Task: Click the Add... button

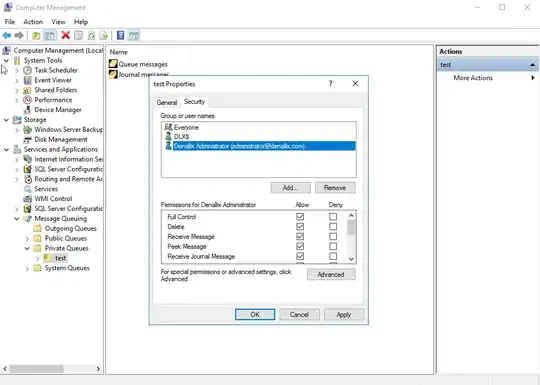Action: click(291, 188)
